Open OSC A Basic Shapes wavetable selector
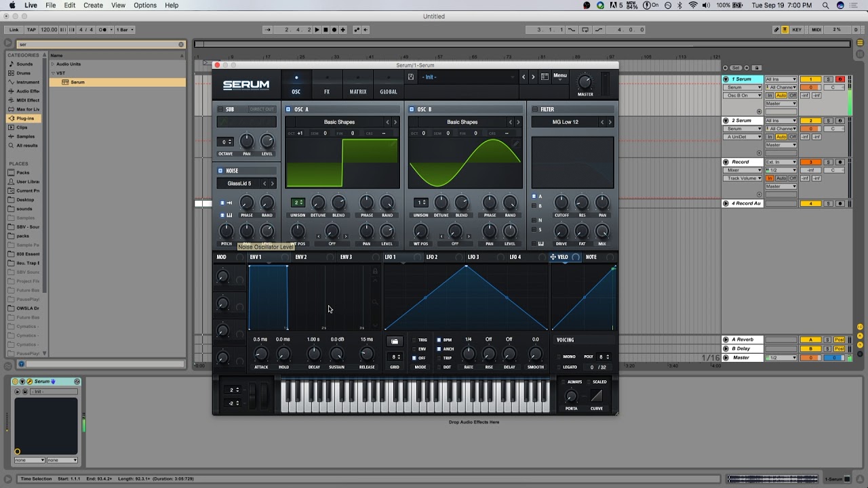Viewport: 868px width, 488px height. [339, 122]
